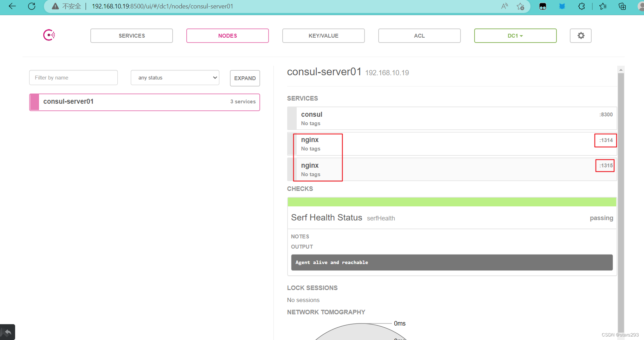The image size is (644, 340).
Task: Open the any status filter dropdown
Action: point(175,77)
